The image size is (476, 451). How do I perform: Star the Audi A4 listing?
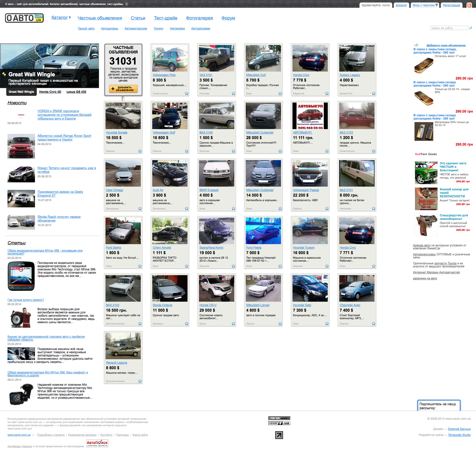(x=187, y=209)
